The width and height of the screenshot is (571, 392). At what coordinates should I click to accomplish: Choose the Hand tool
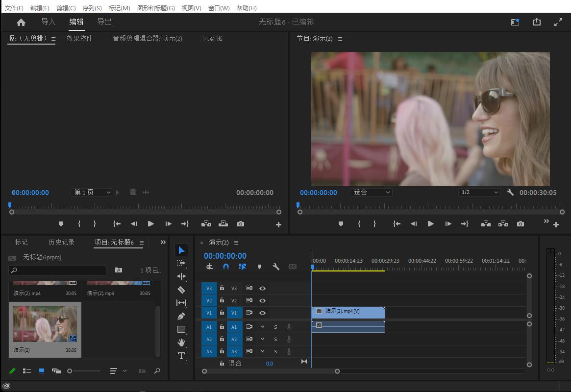pyautogui.click(x=181, y=343)
